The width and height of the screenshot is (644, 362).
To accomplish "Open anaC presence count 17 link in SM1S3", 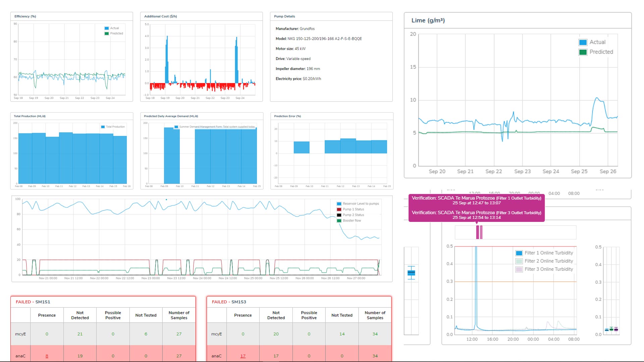I will tap(243, 356).
